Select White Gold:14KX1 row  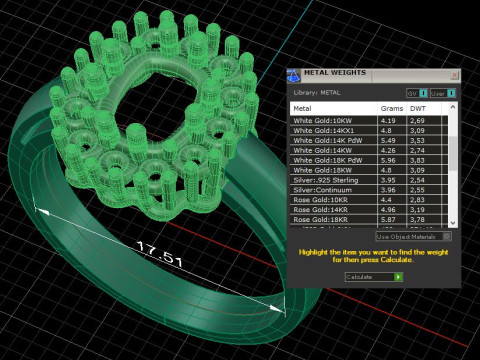point(369,131)
